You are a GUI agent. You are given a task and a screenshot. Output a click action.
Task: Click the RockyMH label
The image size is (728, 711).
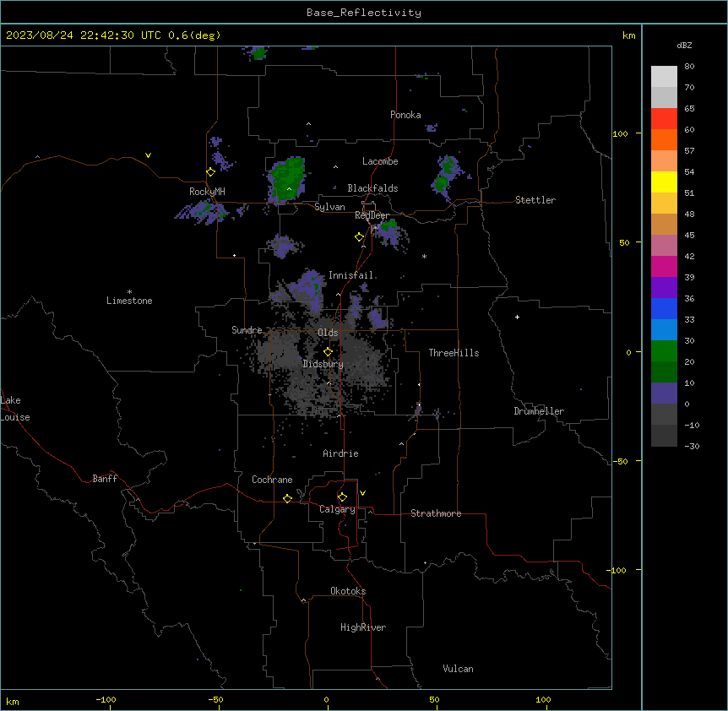point(207,192)
